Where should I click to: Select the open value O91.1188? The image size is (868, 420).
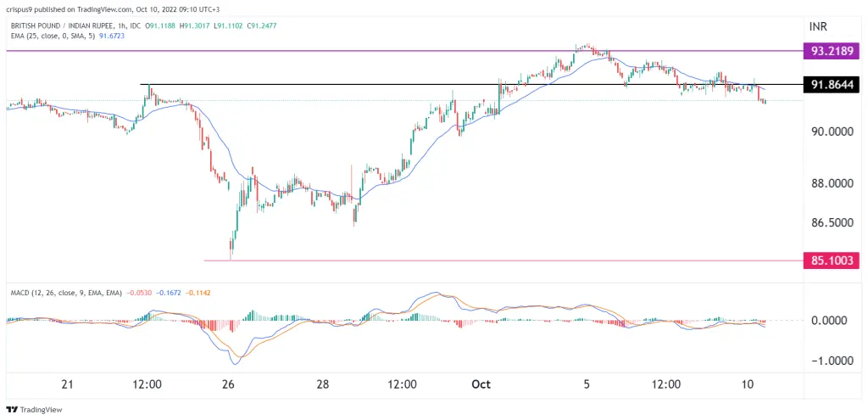pos(160,25)
